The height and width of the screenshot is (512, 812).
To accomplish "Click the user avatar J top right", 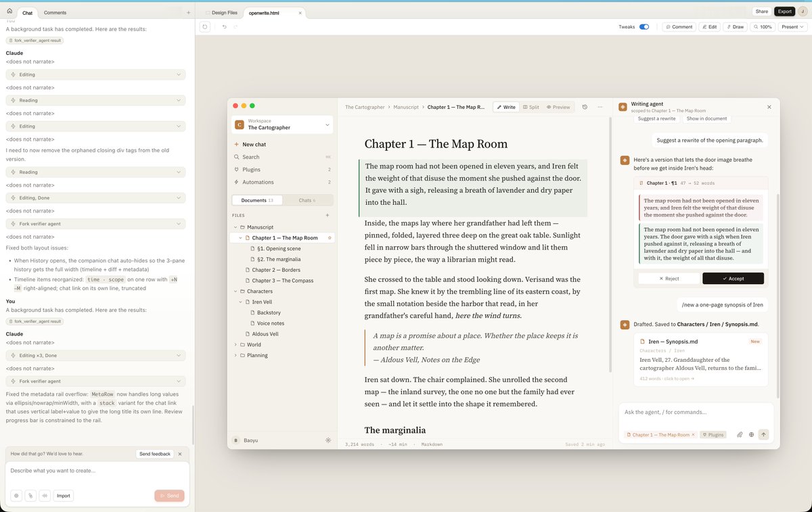I will pos(803,11).
